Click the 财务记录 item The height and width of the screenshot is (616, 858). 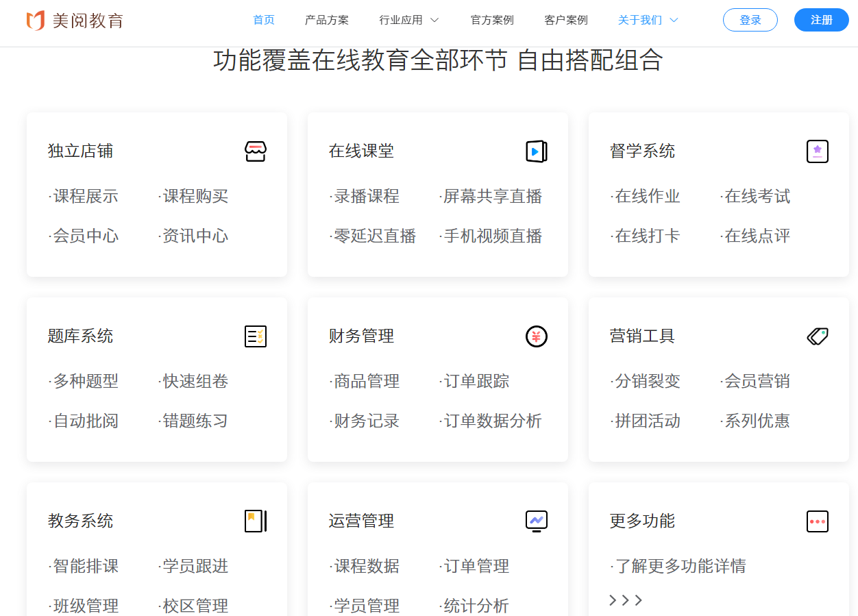point(365,421)
